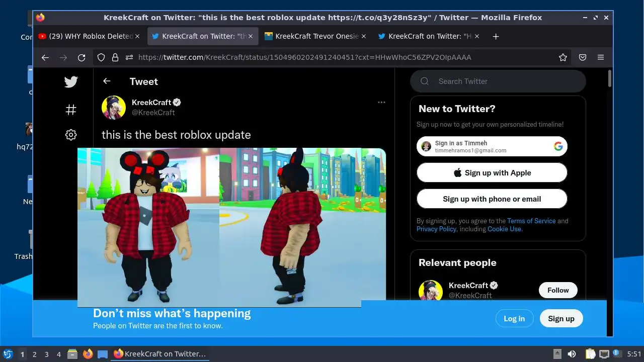This screenshot has width=644, height=362.
Task: Close the KreekCraft Trevor Onesie tab
Action: tap(364, 36)
